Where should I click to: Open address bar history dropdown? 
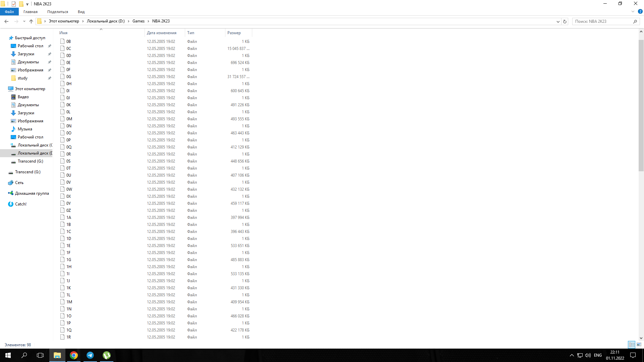click(x=558, y=21)
